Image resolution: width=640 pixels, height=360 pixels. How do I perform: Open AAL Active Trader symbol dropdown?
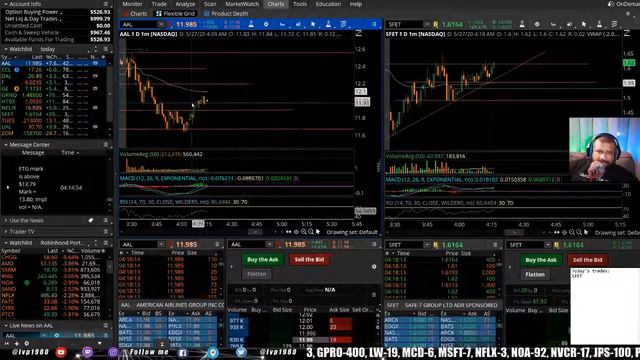269,244
